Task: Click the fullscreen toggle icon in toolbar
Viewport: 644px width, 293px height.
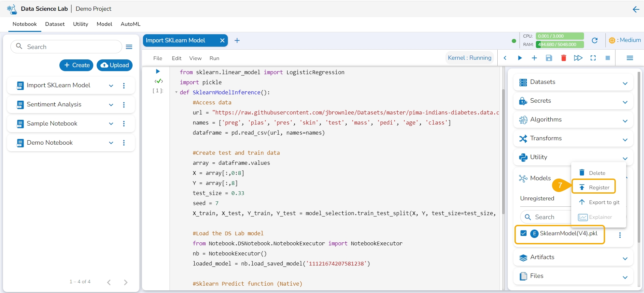Action: point(593,58)
